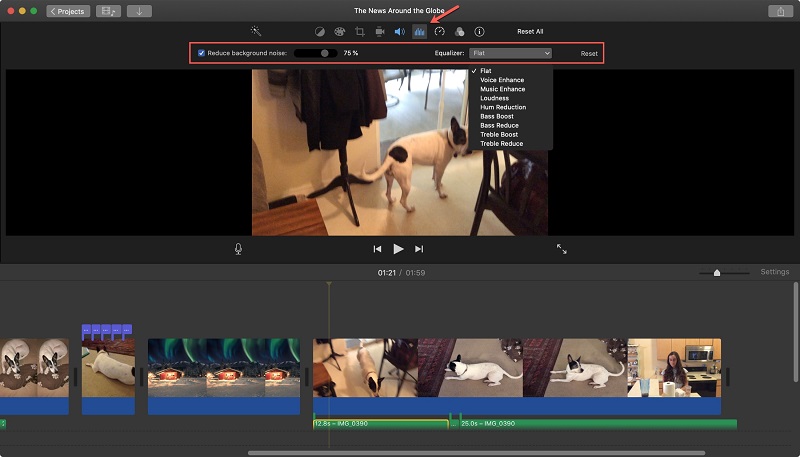Open the clip information icon
The width and height of the screenshot is (800, 457).
pyautogui.click(x=479, y=32)
